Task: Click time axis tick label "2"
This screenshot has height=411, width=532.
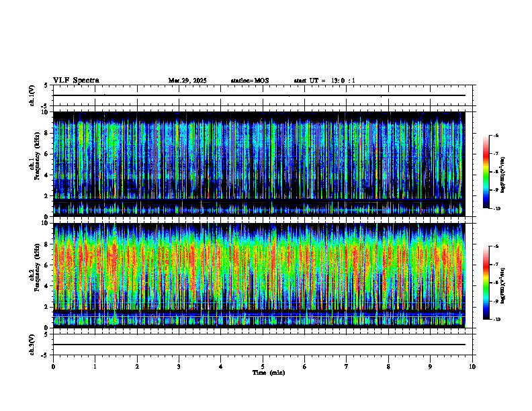Action: tap(137, 367)
